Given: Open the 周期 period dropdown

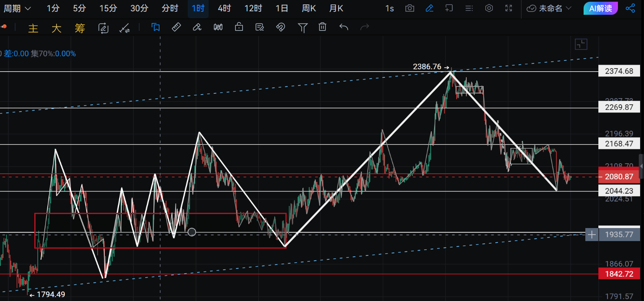Looking at the screenshot, I should (17, 8).
